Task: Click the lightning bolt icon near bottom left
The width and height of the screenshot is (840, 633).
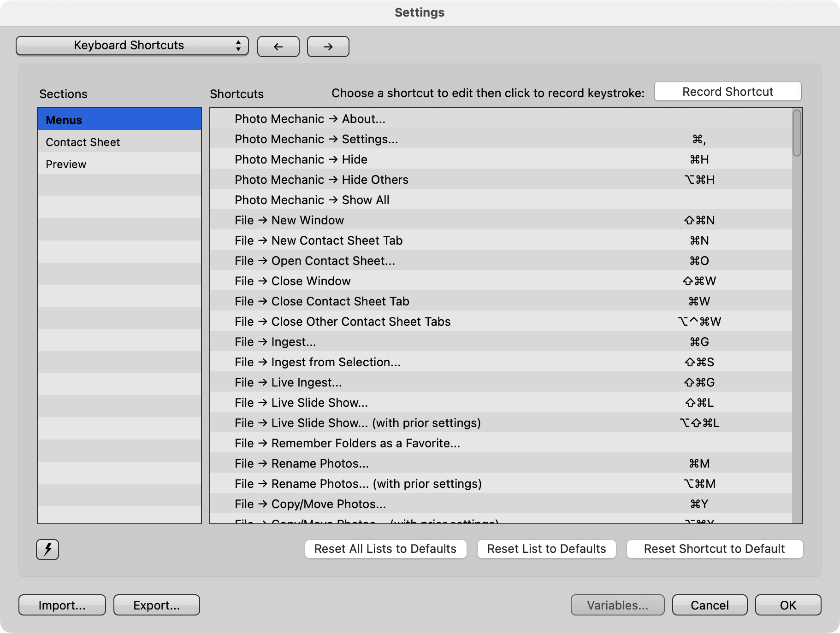Action: (x=47, y=549)
